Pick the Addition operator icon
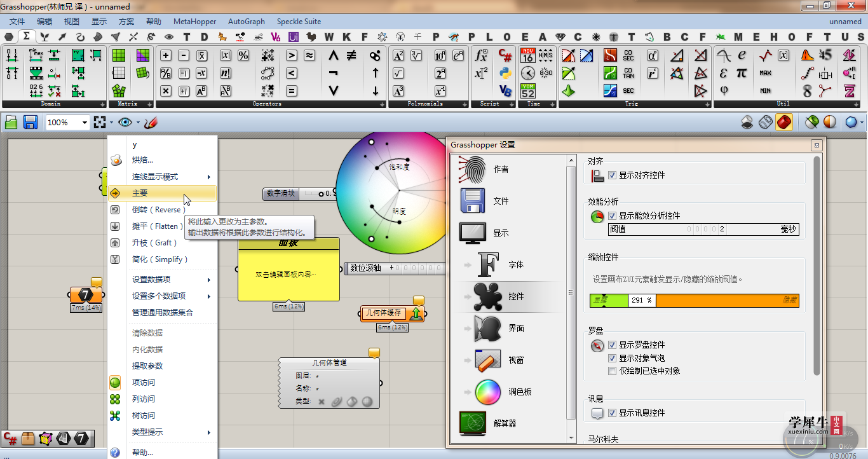 pyautogui.click(x=166, y=55)
